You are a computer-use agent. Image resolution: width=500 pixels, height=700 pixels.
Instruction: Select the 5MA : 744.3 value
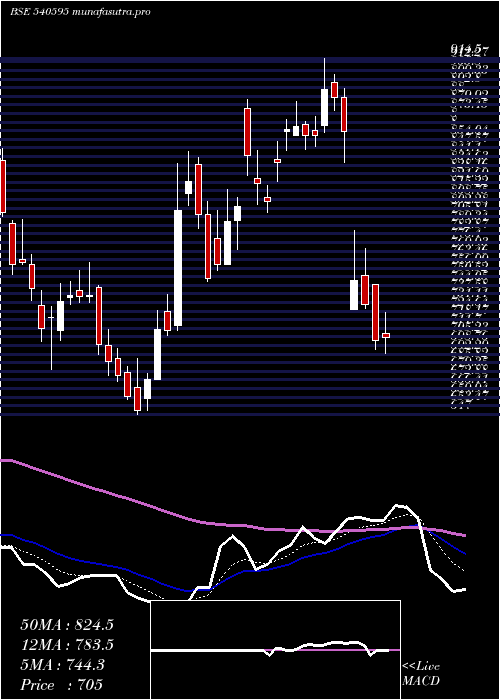[62, 665]
